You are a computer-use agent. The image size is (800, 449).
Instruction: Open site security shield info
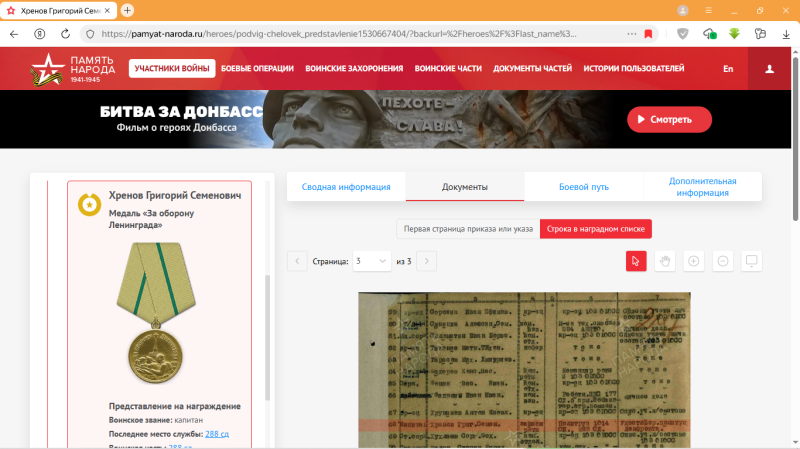click(x=90, y=34)
